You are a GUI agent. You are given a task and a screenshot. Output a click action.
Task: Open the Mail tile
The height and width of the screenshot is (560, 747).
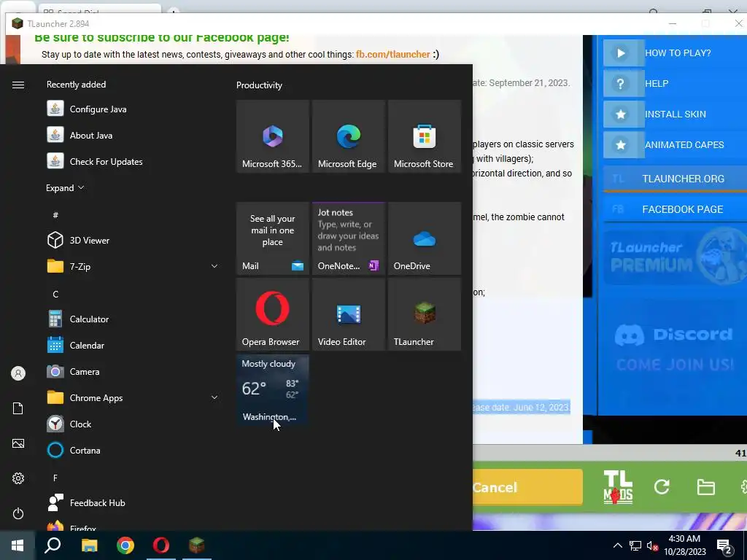[x=273, y=238]
